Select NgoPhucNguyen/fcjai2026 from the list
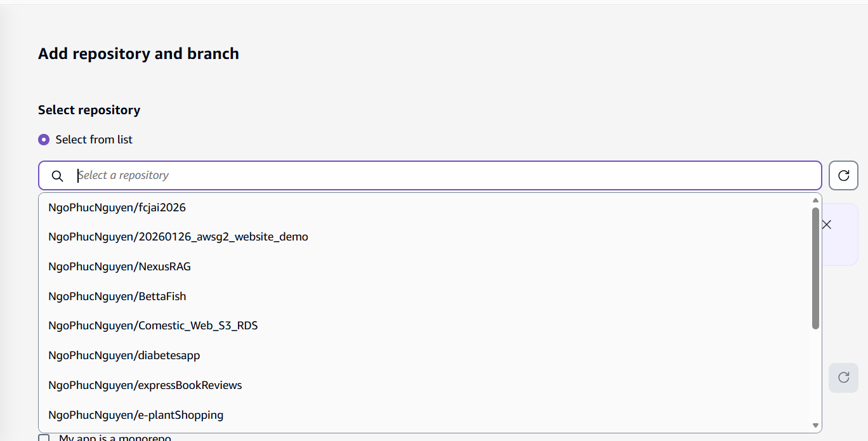The height and width of the screenshot is (441, 868). (117, 207)
